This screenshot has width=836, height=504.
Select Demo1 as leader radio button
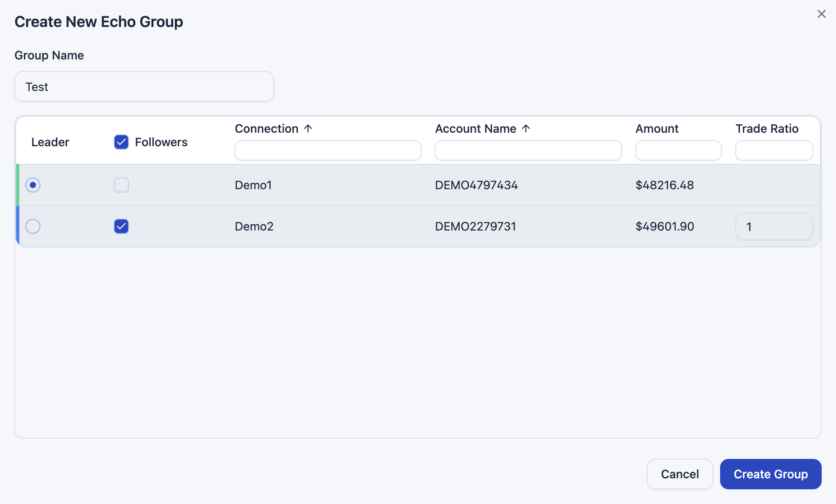(x=33, y=185)
